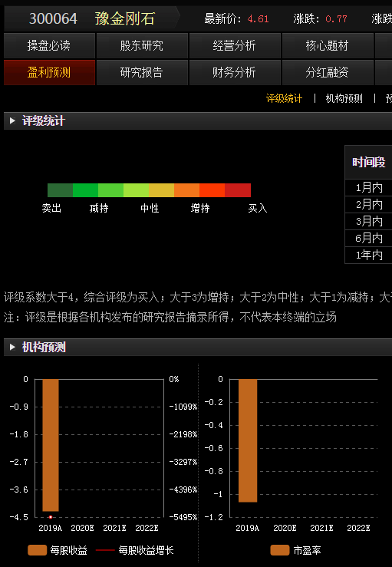Open the 分红融资 tab

[x=328, y=72]
